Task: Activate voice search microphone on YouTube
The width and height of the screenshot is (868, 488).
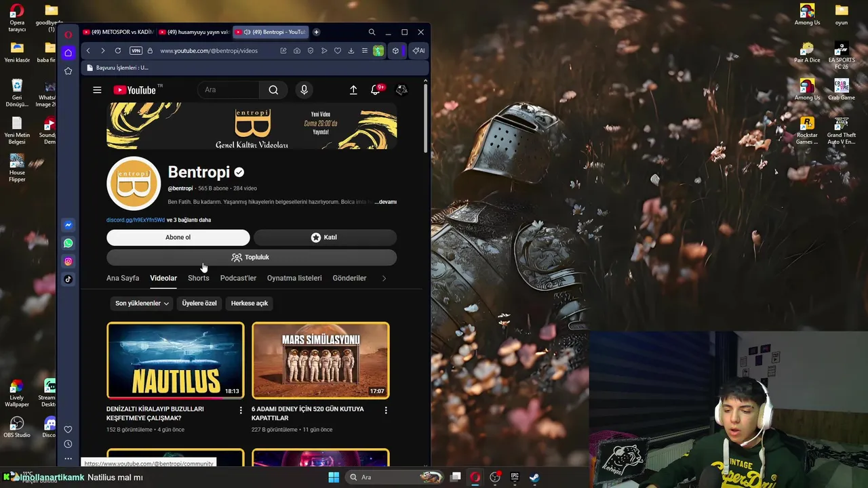Action: tap(304, 89)
